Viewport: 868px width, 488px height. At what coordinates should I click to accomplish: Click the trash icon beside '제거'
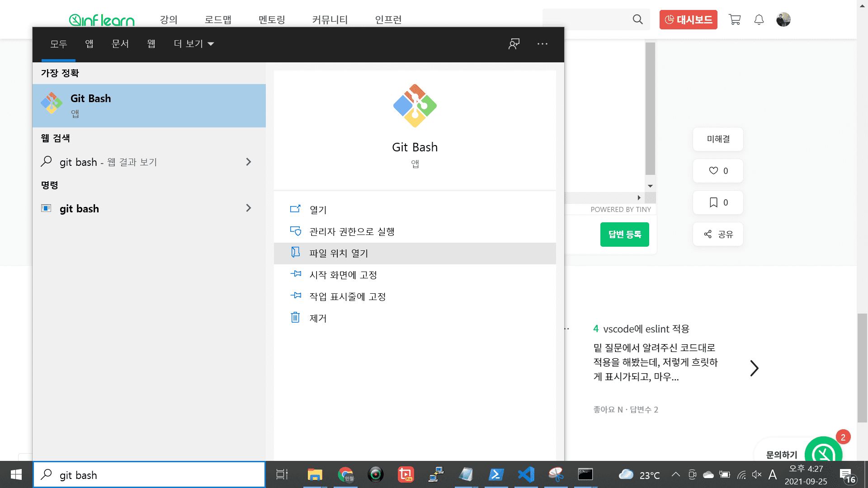click(x=295, y=317)
